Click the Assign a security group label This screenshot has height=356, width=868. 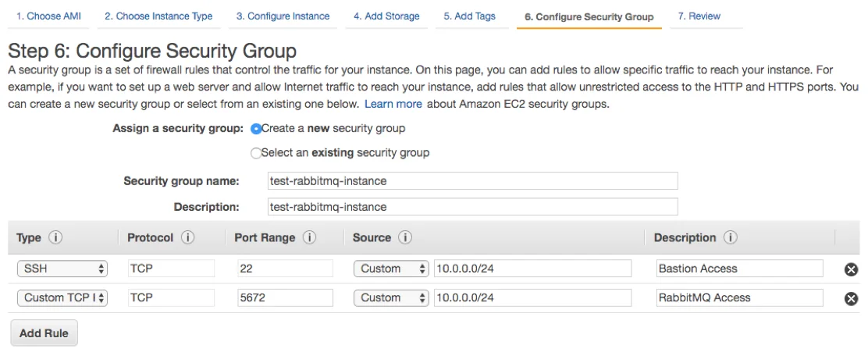[x=178, y=129]
